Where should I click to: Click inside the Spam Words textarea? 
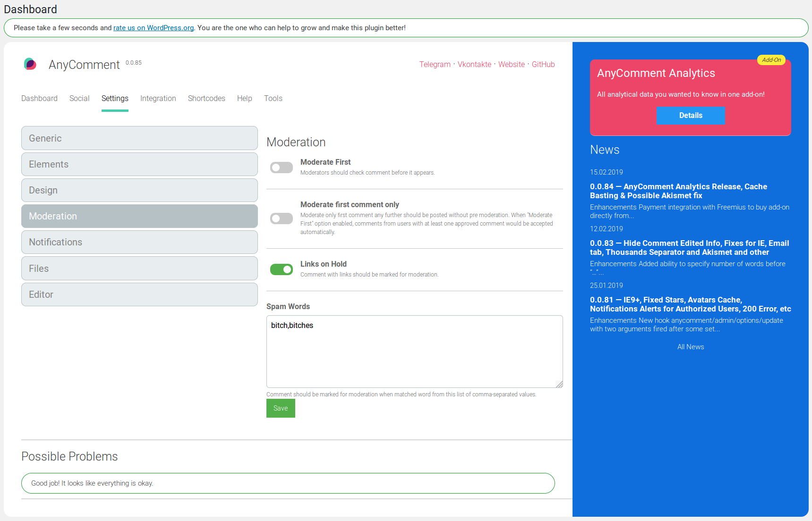(415, 352)
